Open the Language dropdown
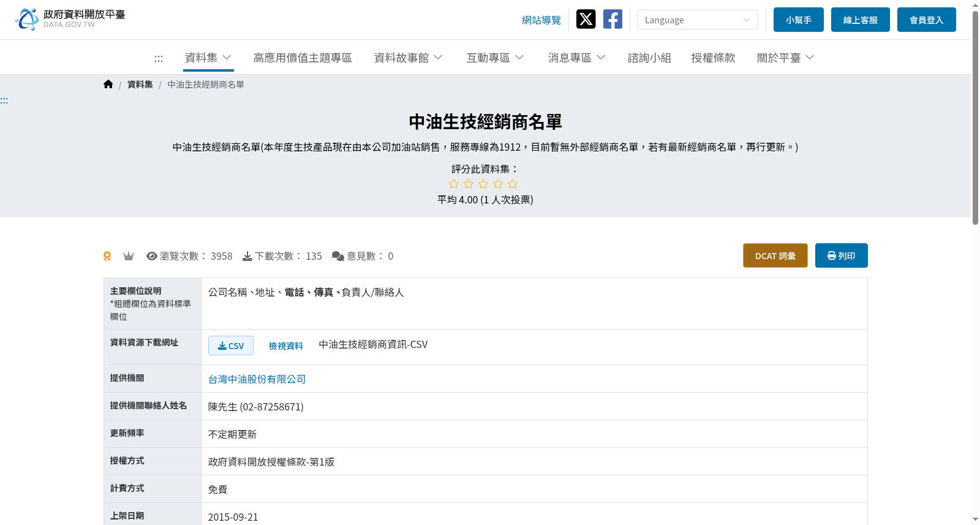Image resolution: width=980 pixels, height=525 pixels. click(x=698, y=20)
